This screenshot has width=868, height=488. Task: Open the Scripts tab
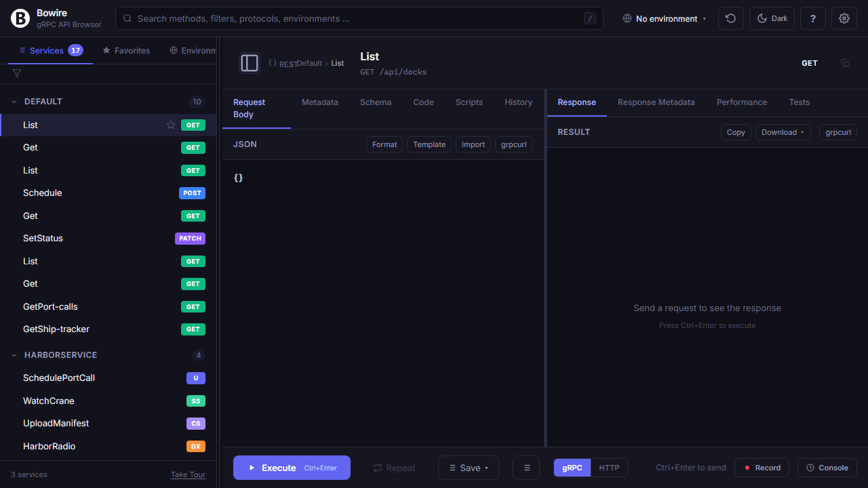click(x=469, y=102)
